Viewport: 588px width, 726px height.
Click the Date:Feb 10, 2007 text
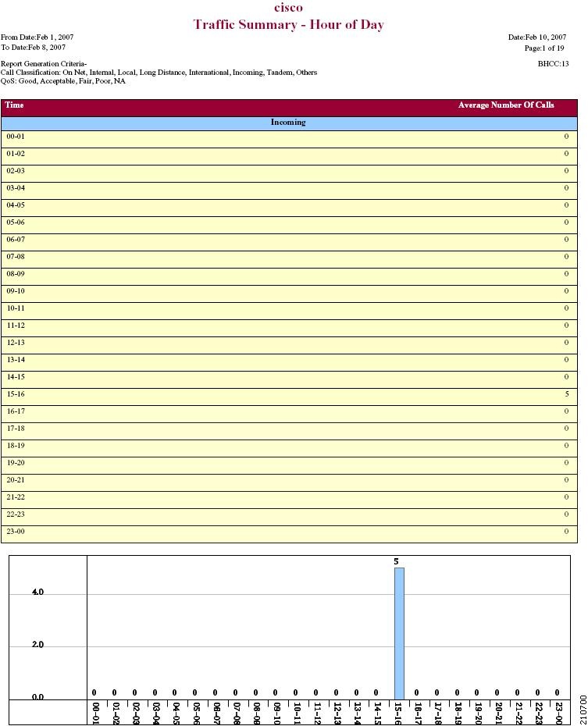point(537,37)
